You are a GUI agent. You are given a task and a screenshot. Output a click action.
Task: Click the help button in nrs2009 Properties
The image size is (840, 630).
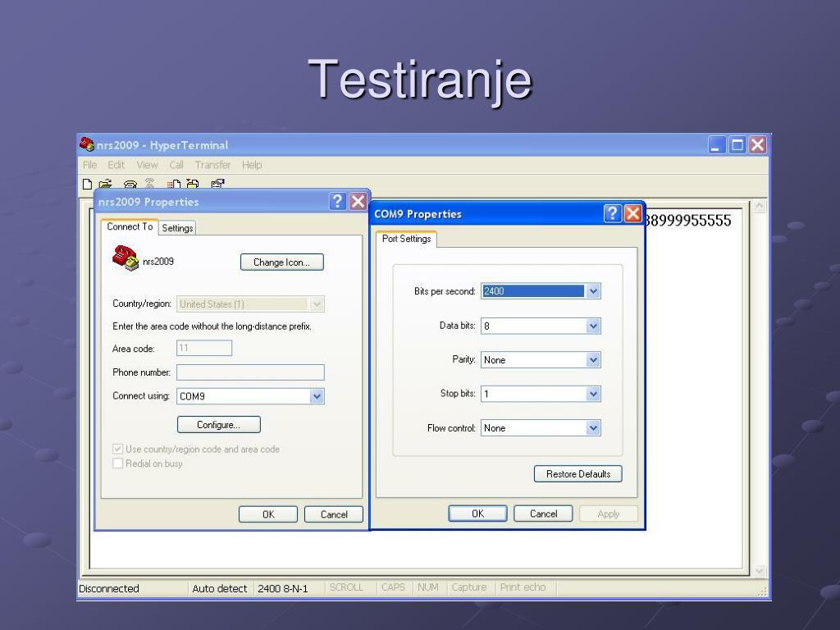[x=337, y=202]
